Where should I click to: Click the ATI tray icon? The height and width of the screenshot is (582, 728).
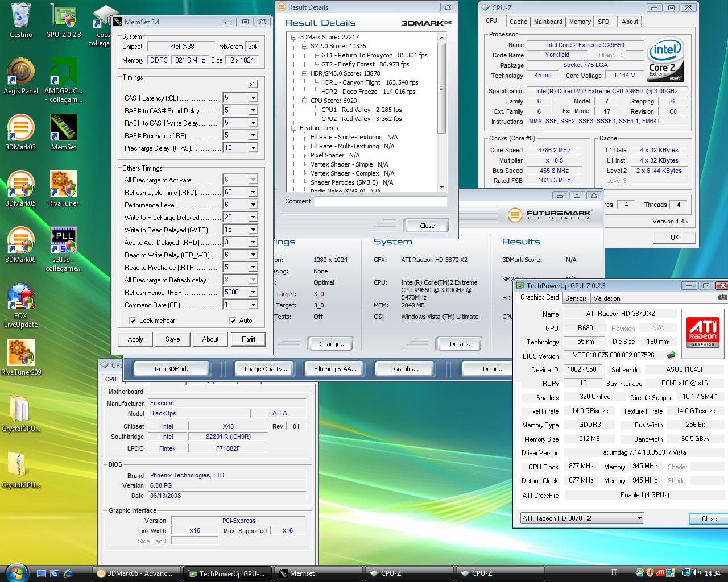660,573
